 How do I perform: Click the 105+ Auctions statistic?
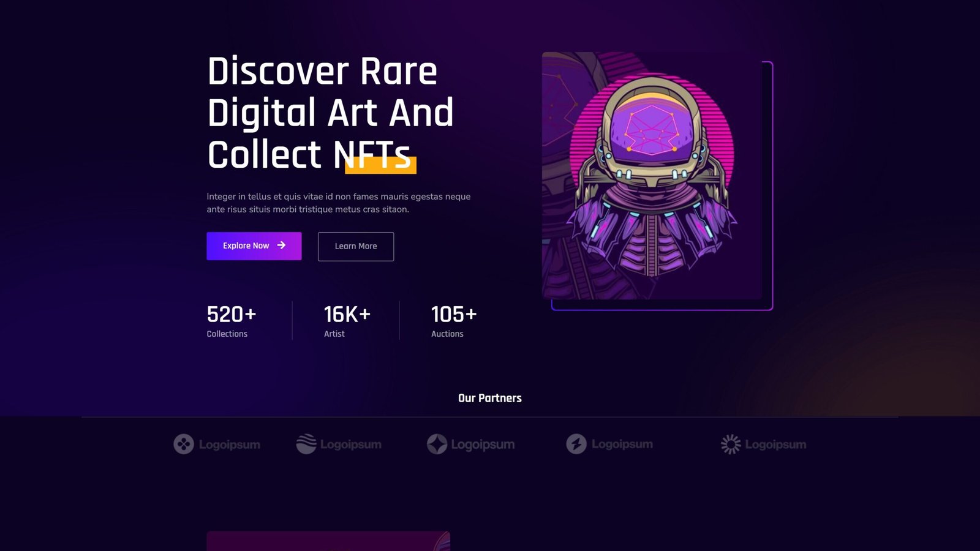point(454,321)
